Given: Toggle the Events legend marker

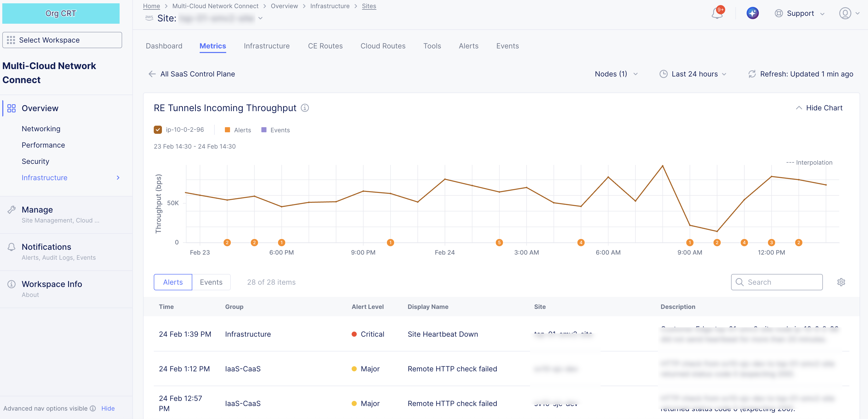Looking at the screenshot, I should 264,130.
